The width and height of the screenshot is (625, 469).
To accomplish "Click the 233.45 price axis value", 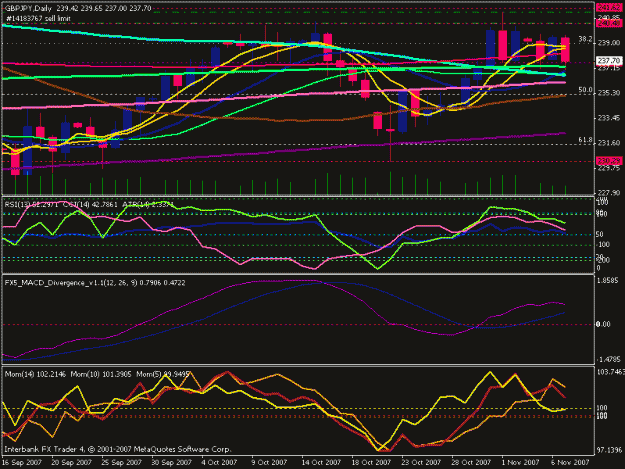I will tap(609, 118).
